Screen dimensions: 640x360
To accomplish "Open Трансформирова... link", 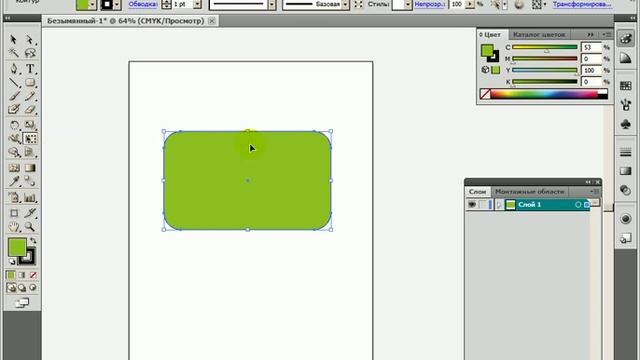I will click(x=582, y=4).
